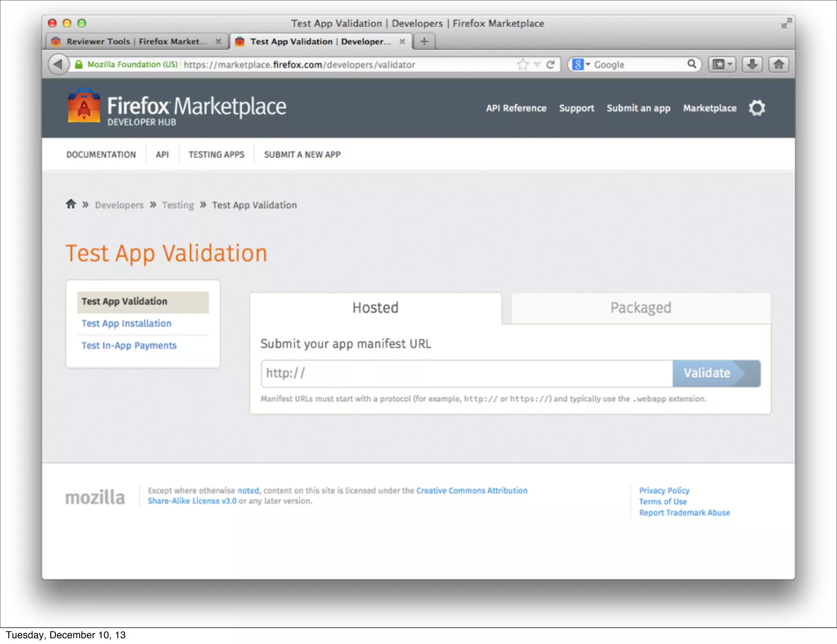Viewport: 837px width, 644px height.
Task: Open the URL history dropdown arrow
Action: click(x=537, y=64)
